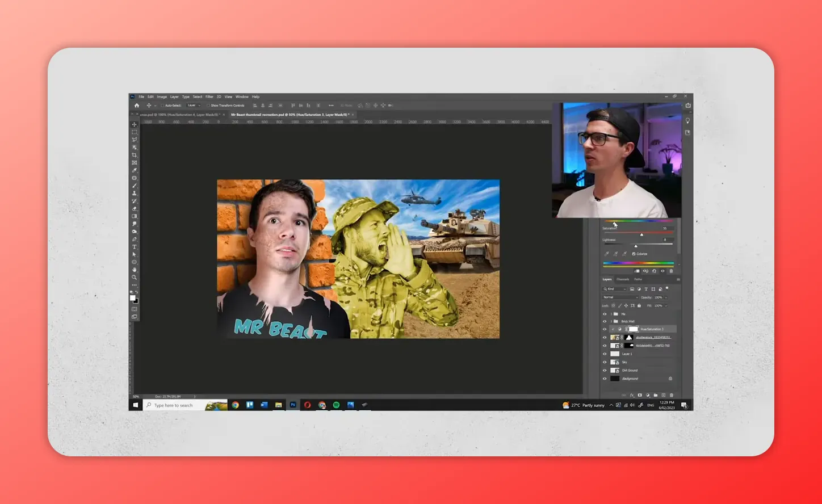Viewport: 822px width, 504px height.
Task: Open the Filter menu
Action: point(209,97)
